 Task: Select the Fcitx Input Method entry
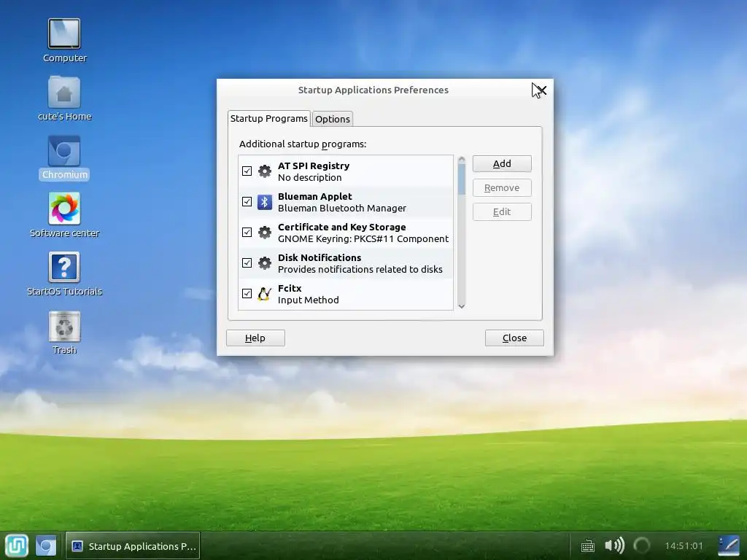pyautogui.click(x=346, y=294)
